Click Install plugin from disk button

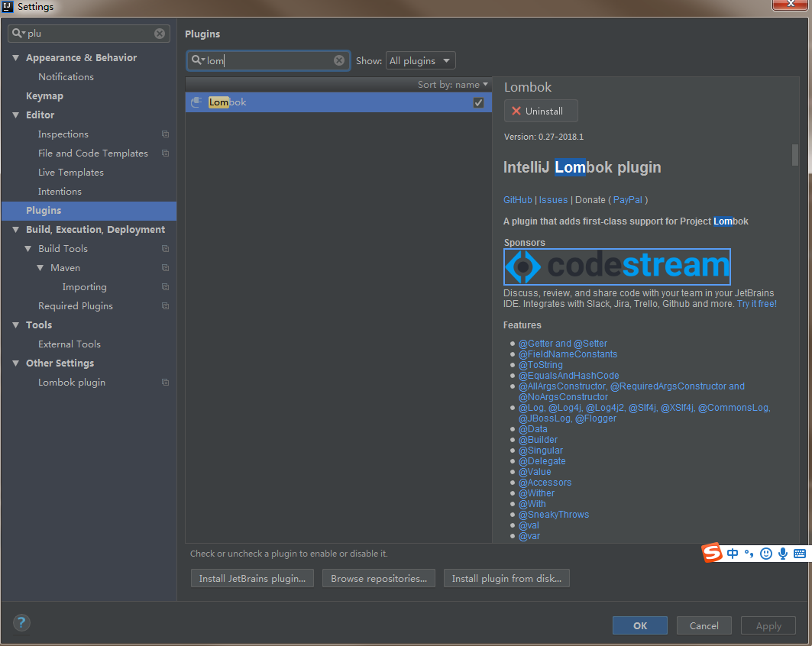click(506, 578)
